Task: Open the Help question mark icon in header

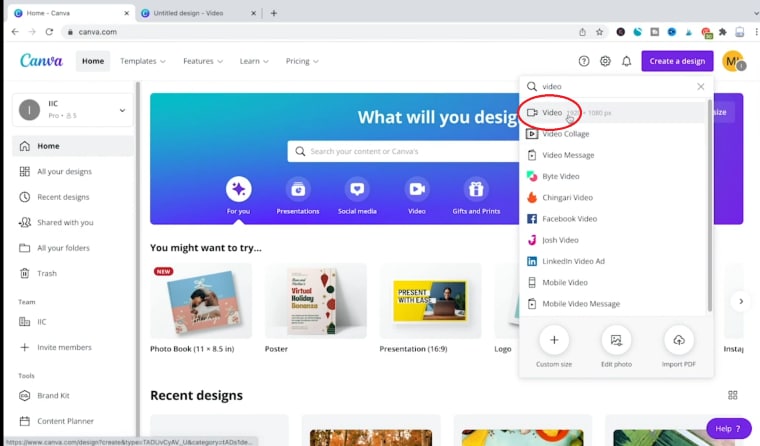Action: tap(584, 61)
